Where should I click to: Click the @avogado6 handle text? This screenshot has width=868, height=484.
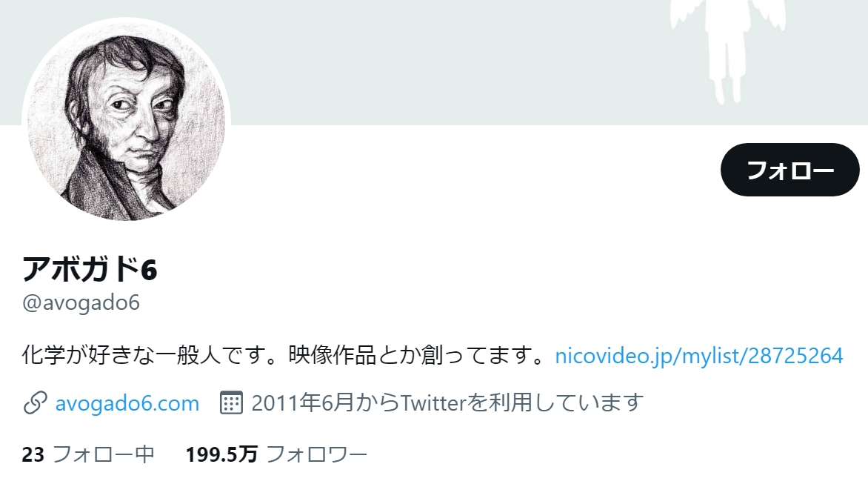pos(81,303)
